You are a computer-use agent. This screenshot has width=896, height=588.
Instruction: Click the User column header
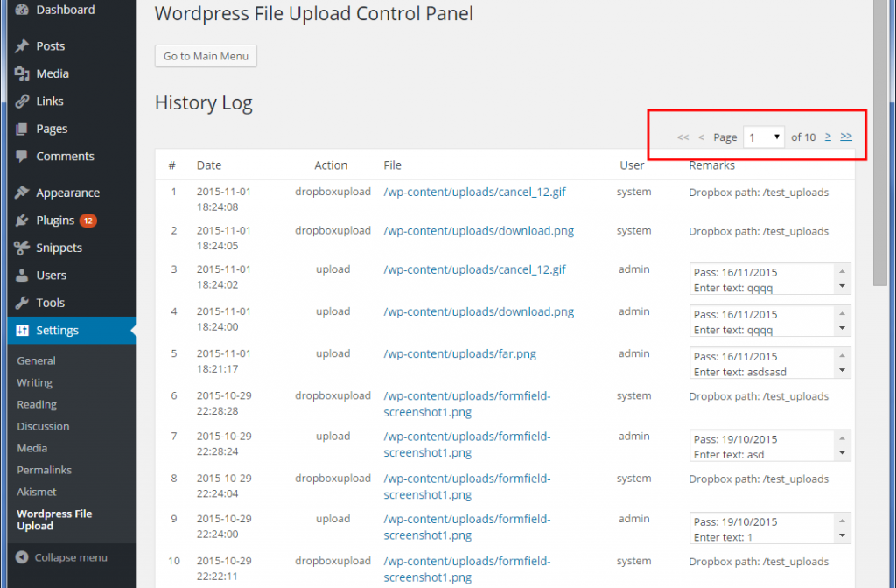click(632, 165)
